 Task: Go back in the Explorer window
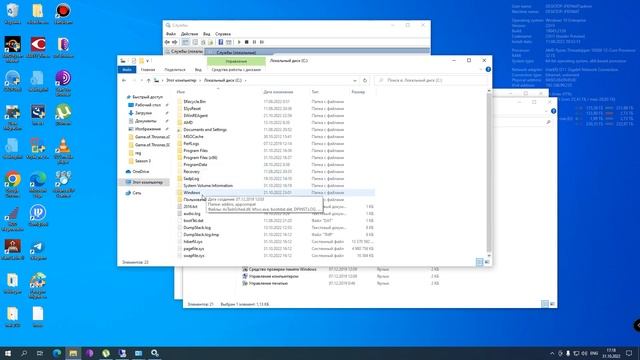(124, 80)
